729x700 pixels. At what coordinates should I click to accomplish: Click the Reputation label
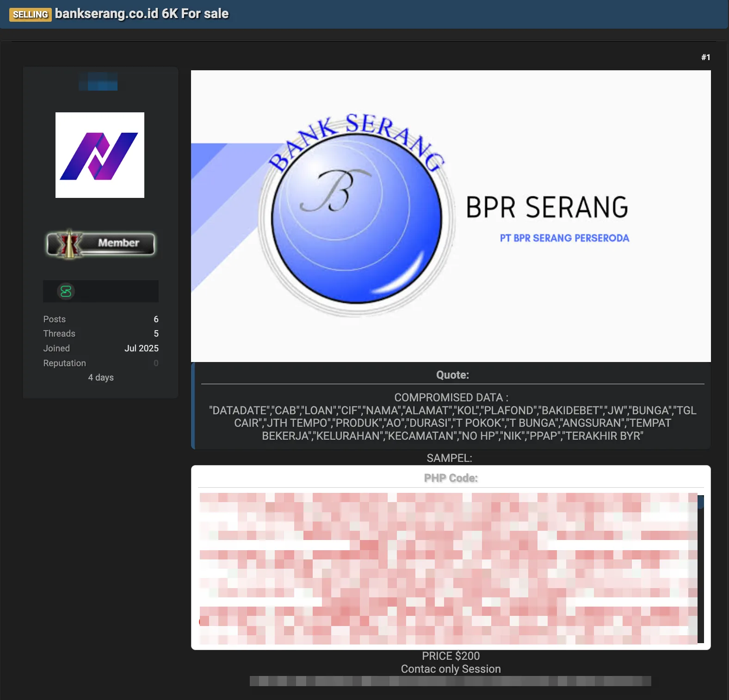[65, 363]
